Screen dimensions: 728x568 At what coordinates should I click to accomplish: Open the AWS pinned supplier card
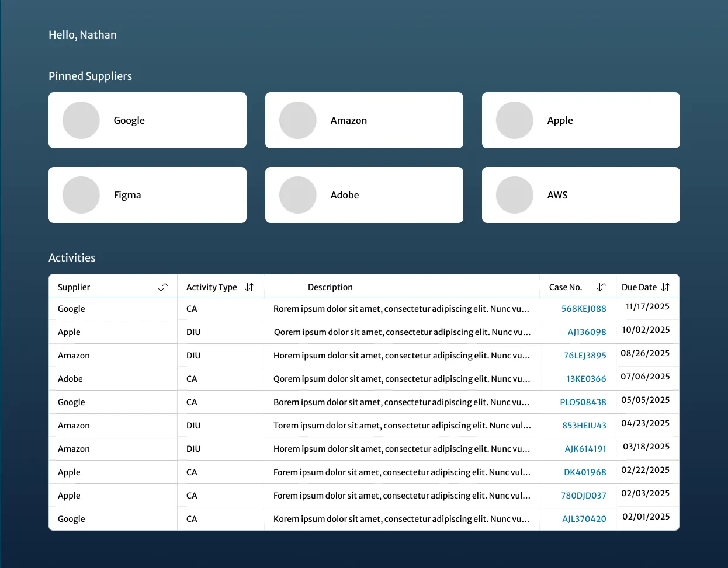point(581,194)
